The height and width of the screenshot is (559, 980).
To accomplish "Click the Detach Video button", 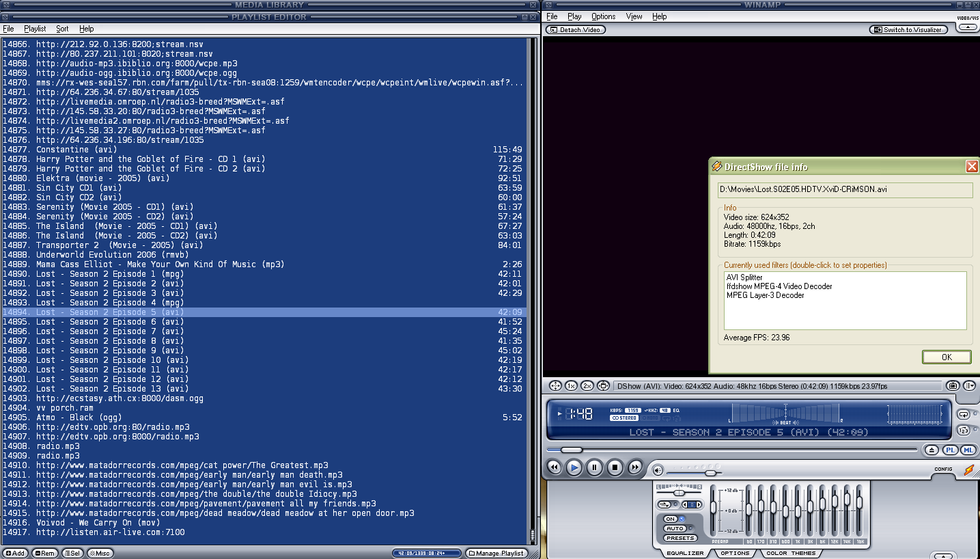I will tap(576, 29).
